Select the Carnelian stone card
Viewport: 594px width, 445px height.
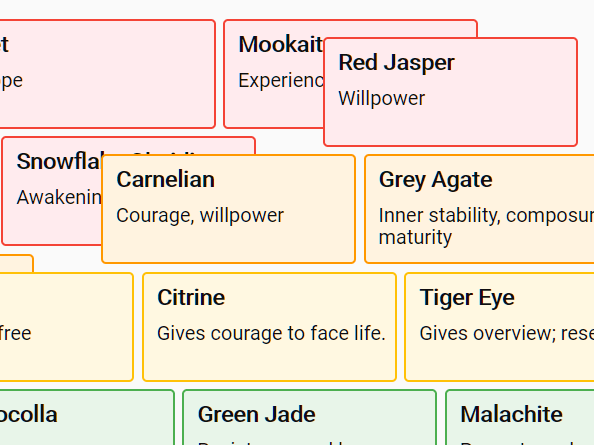tap(228, 209)
